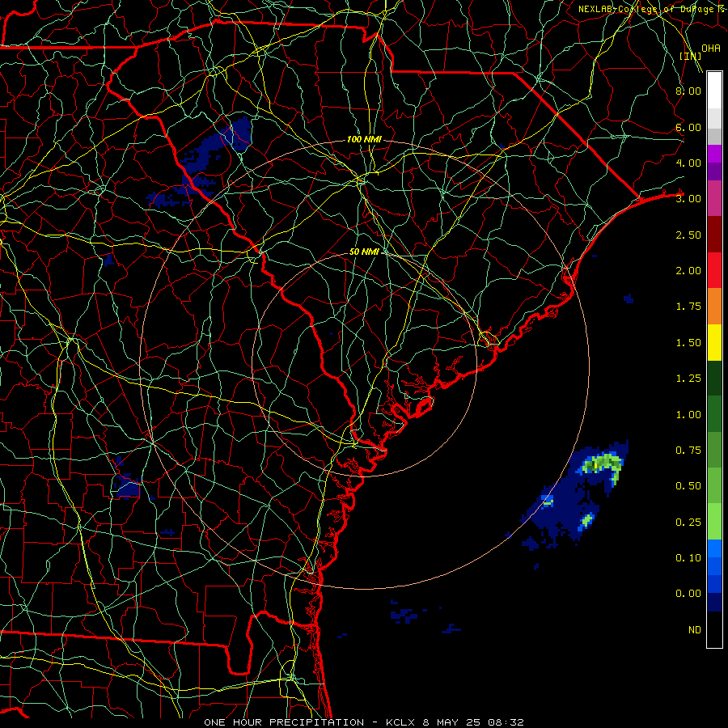Click the '1.75' scale label
The width and height of the screenshot is (728, 728).
(688, 307)
